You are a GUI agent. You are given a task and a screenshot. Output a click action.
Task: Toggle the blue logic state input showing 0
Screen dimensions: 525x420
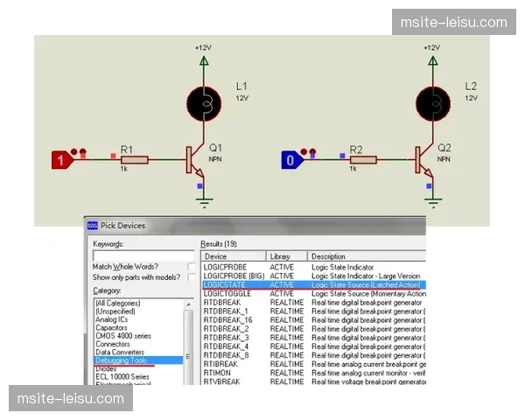pos(290,160)
